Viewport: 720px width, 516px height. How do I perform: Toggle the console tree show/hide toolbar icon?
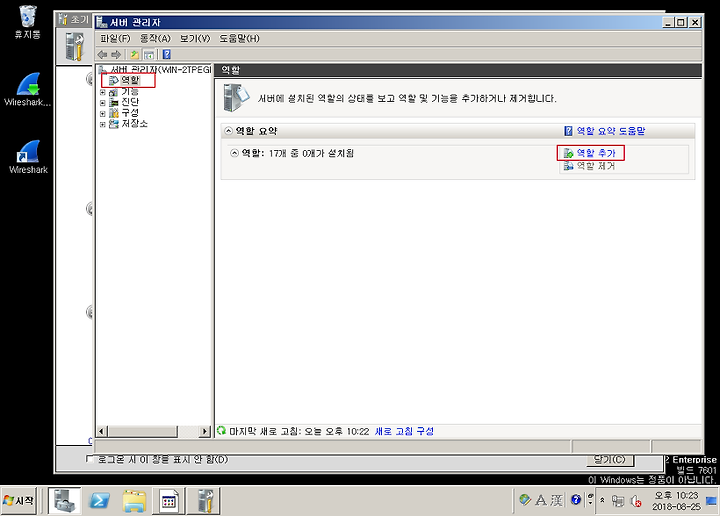(149, 55)
